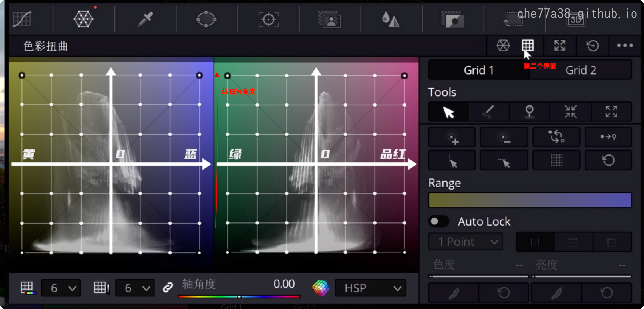Choose the Pin tool under Tools

point(530,112)
